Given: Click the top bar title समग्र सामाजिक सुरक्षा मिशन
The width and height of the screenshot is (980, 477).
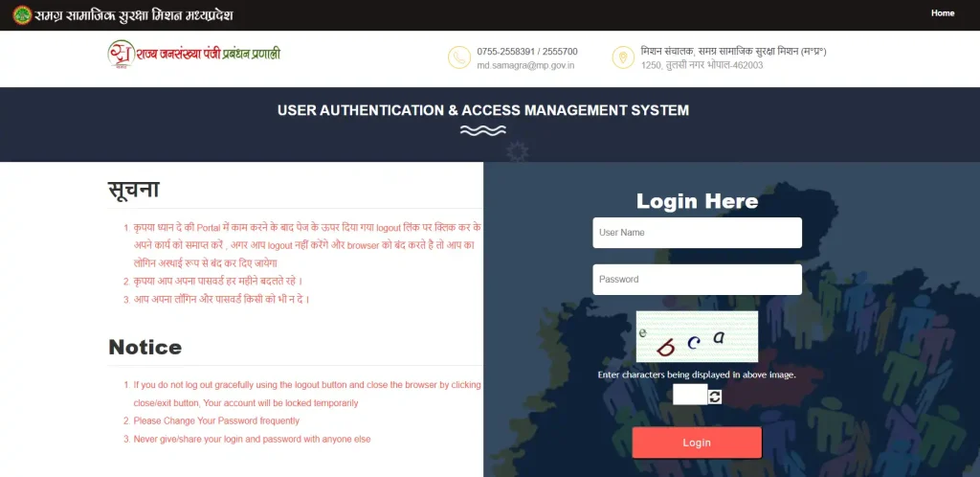Looking at the screenshot, I should (134, 15).
